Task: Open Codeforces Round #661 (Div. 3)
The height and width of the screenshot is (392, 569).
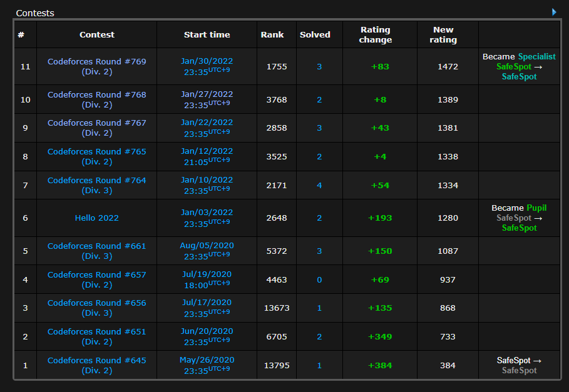Action: point(97,251)
